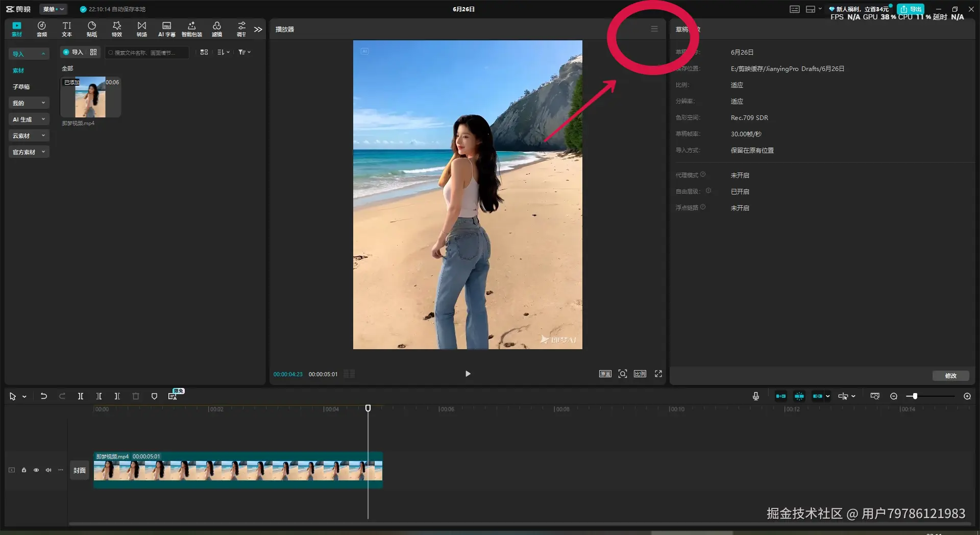Screen dimensions: 980x535
Task: Click the split clip tool in timeline toolbar
Action: 81,396
